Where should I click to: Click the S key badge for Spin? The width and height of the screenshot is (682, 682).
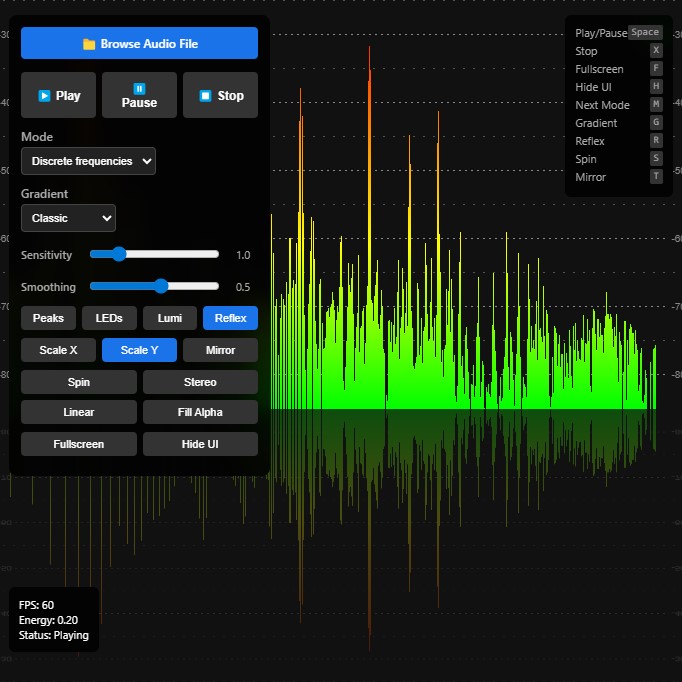pyautogui.click(x=656, y=158)
